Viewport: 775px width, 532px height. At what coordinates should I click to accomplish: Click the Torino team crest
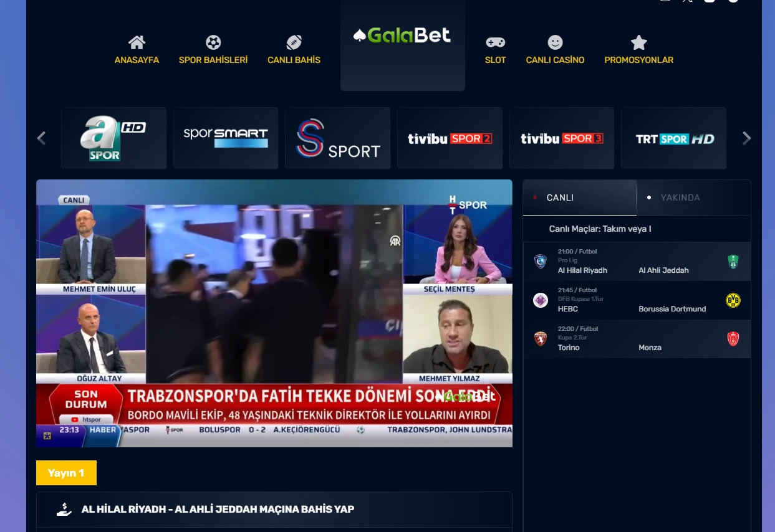click(x=541, y=339)
